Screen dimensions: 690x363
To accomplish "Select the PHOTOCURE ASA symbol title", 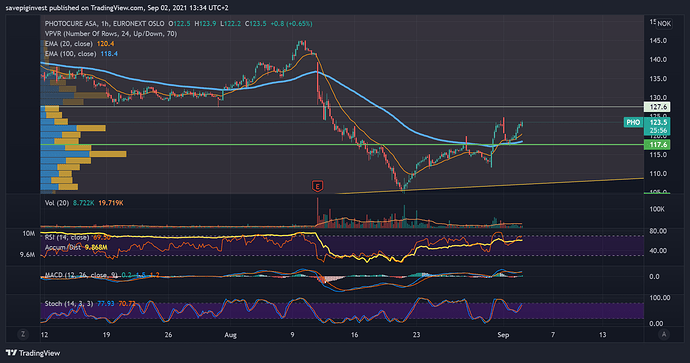I will pyautogui.click(x=72, y=24).
